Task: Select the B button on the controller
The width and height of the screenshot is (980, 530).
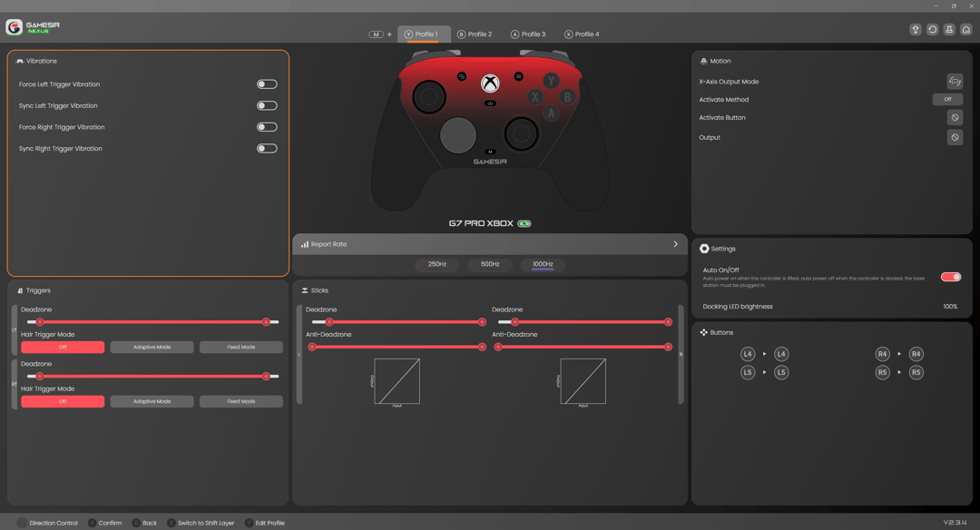Action: (567, 97)
